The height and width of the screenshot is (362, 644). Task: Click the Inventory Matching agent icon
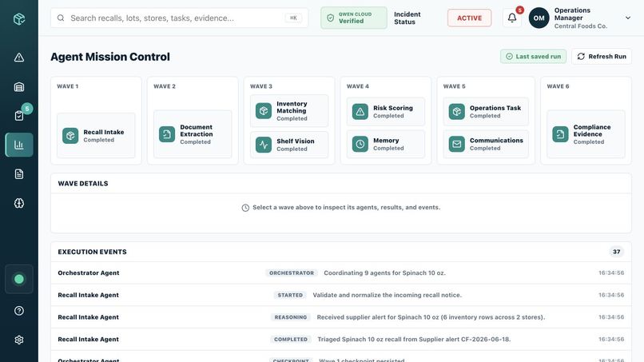click(x=263, y=111)
